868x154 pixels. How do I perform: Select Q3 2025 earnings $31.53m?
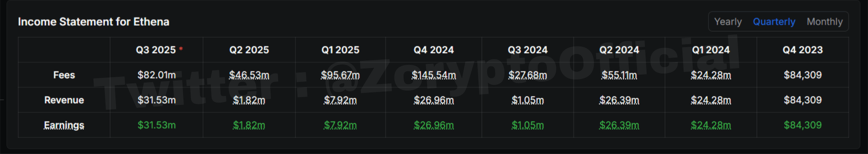click(157, 125)
